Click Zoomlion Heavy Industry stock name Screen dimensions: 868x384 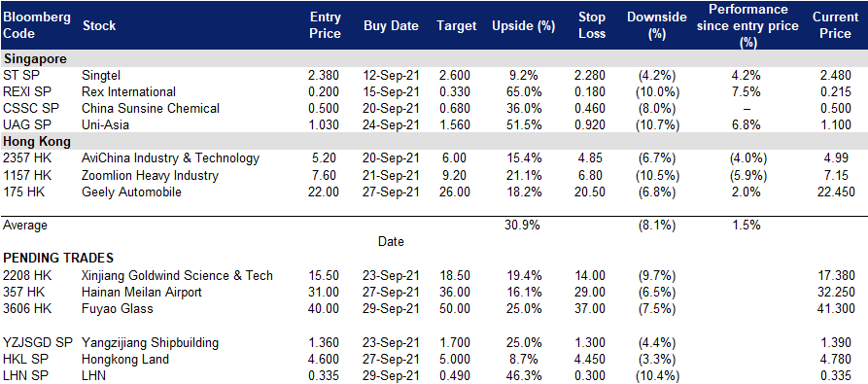click(150, 175)
